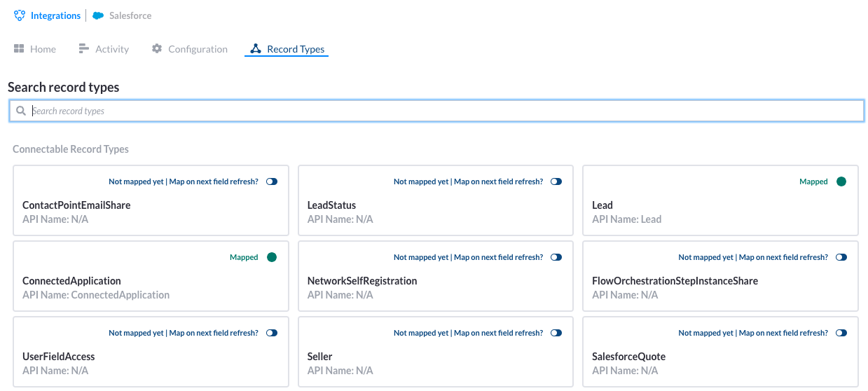
Task: Toggle map on refresh for SalesforceQuote
Action: (841, 333)
